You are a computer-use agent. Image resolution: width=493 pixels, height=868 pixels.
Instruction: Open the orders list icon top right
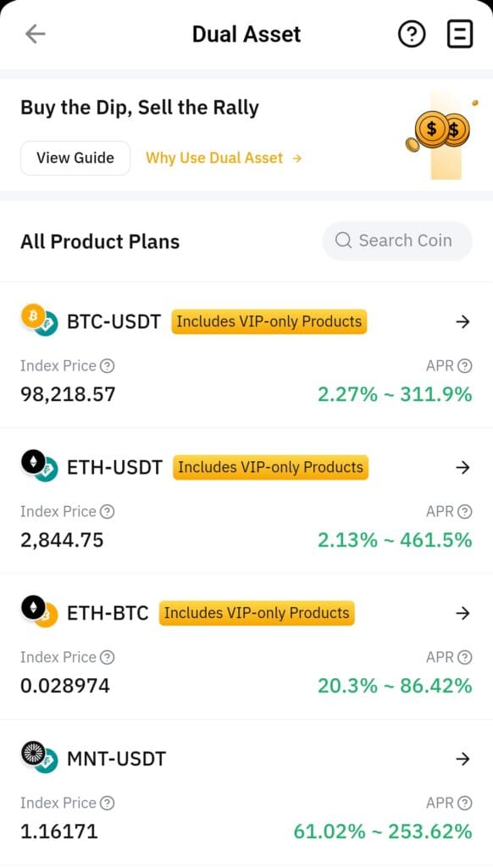click(460, 34)
